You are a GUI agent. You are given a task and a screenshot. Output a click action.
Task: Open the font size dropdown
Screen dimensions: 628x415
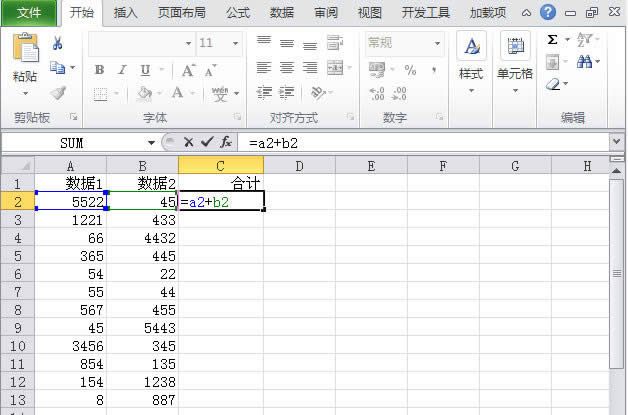coord(235,43)
